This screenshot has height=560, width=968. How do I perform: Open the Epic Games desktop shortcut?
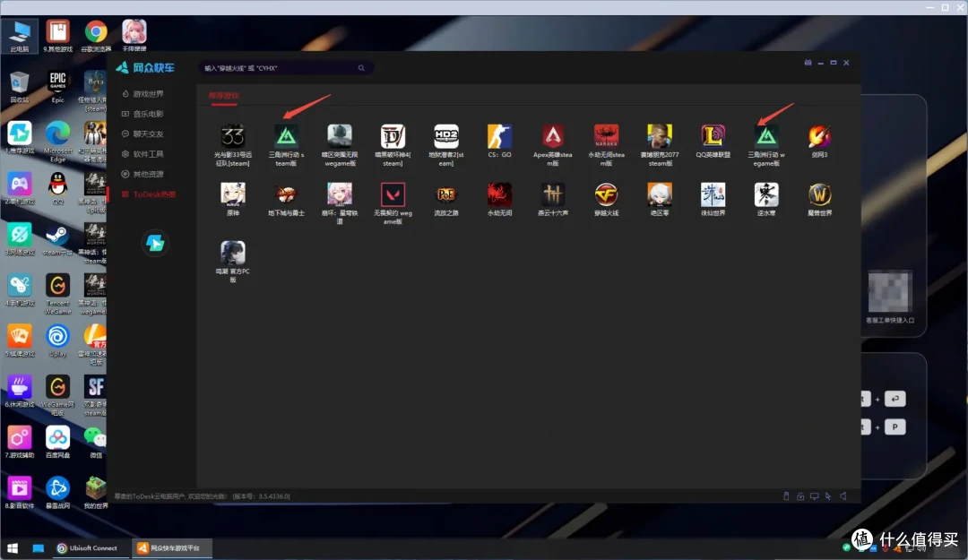[x=57, y=86]
